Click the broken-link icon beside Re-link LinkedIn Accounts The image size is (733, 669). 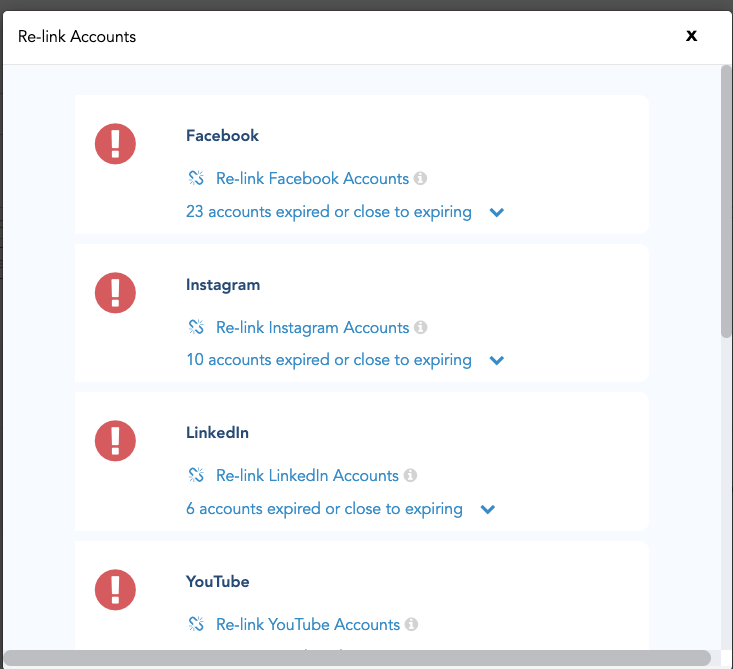[196, 476]
